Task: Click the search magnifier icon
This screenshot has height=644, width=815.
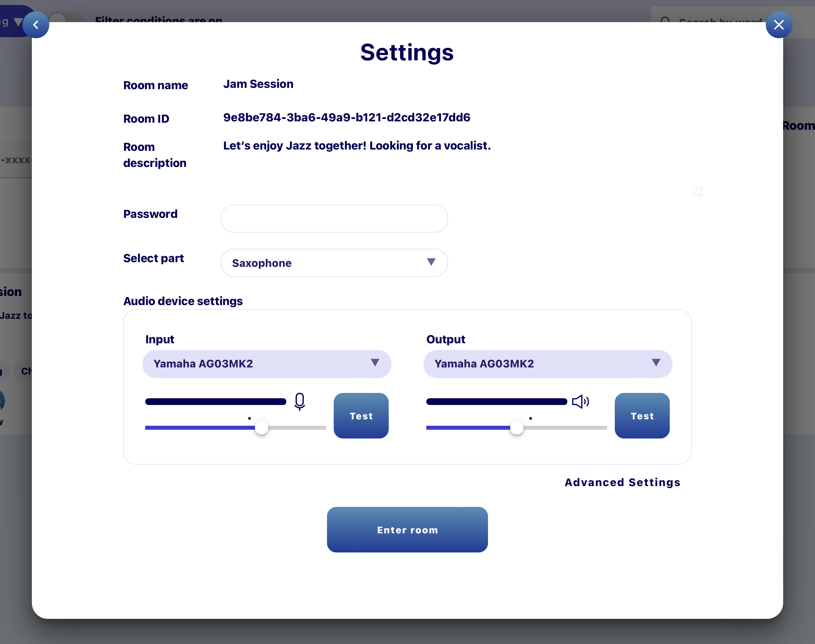Action: click(x=665, y=21)
